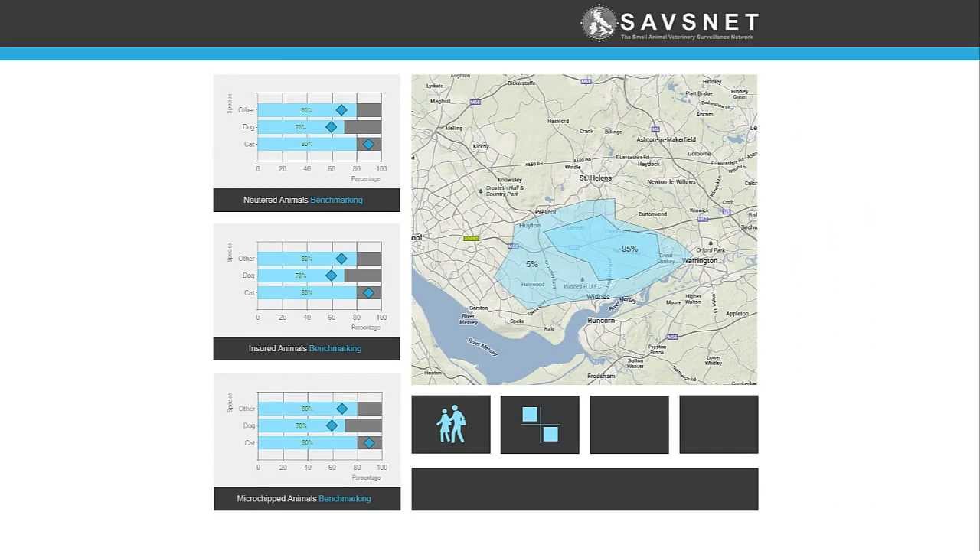Click the Dog diamond marker in Insured chart

[331, 275]
